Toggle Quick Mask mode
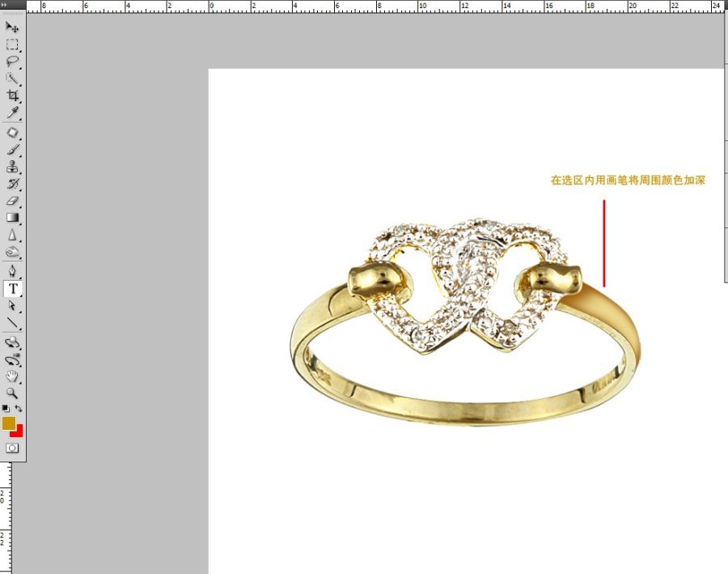Viewport: 728px width, 574px height. 12,448
